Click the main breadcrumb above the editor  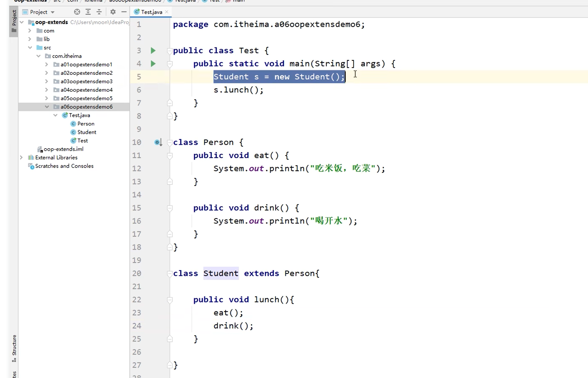point(238,1)
